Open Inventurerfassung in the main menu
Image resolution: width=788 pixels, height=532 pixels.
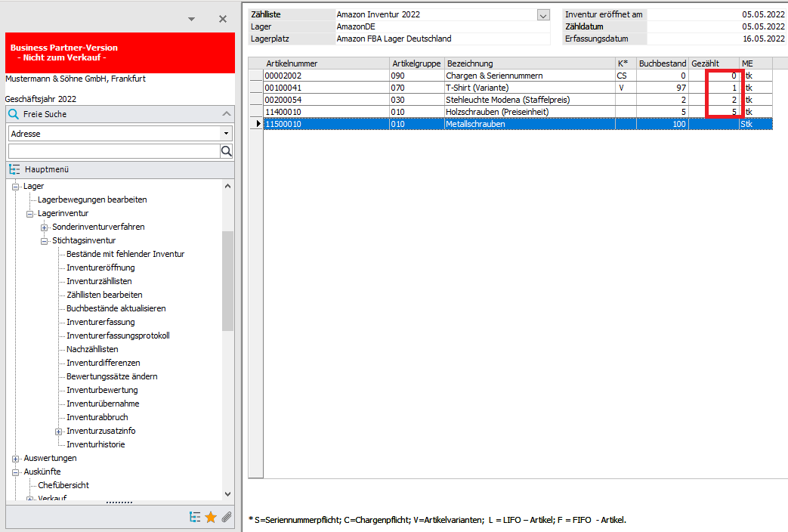[100, 323]
